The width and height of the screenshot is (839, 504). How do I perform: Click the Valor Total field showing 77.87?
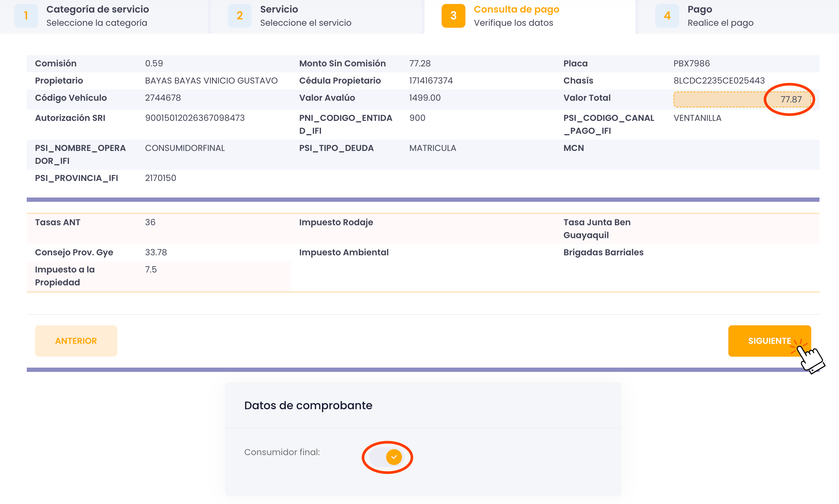[743, 99]
